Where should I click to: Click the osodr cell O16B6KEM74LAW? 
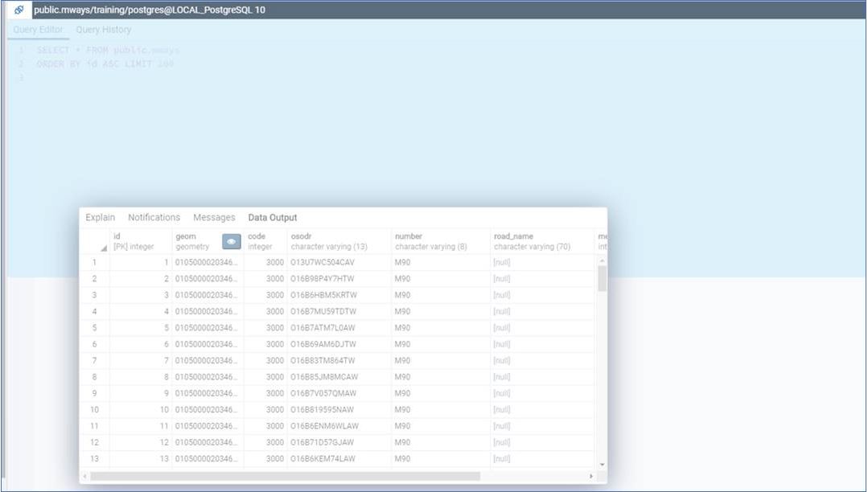339,459
